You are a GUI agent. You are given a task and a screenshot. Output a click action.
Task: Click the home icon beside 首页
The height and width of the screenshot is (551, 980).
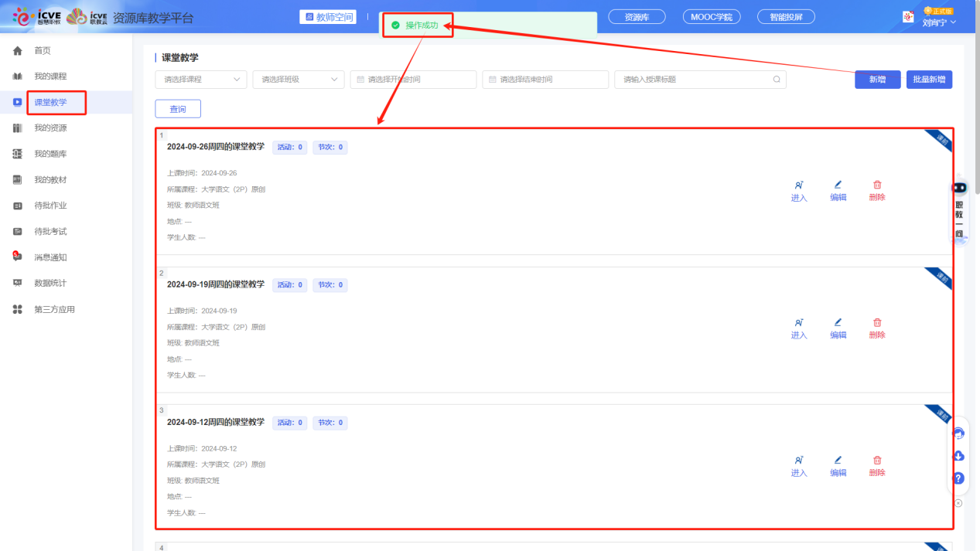tap(18, 50)
